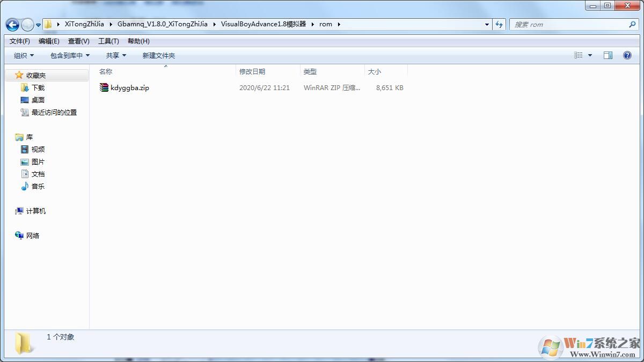Select the rom segment of the address path
The height and width of the screenshot is (362, 644).
point(326,24)
